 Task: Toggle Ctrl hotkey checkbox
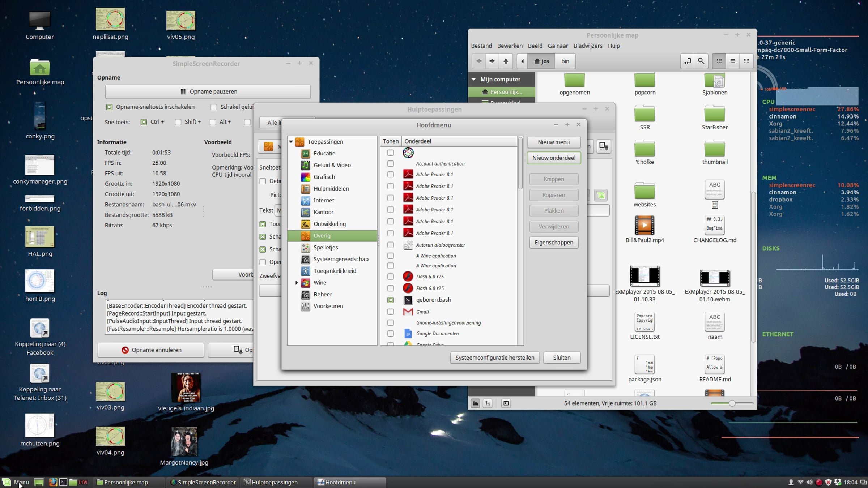pos(144,122)
